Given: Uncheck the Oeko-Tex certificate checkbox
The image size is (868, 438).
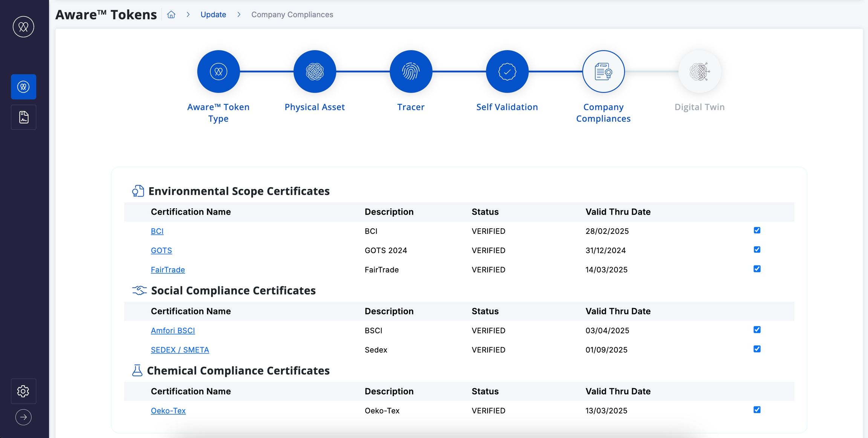Looking at the screenshot, I should [757, 410].
